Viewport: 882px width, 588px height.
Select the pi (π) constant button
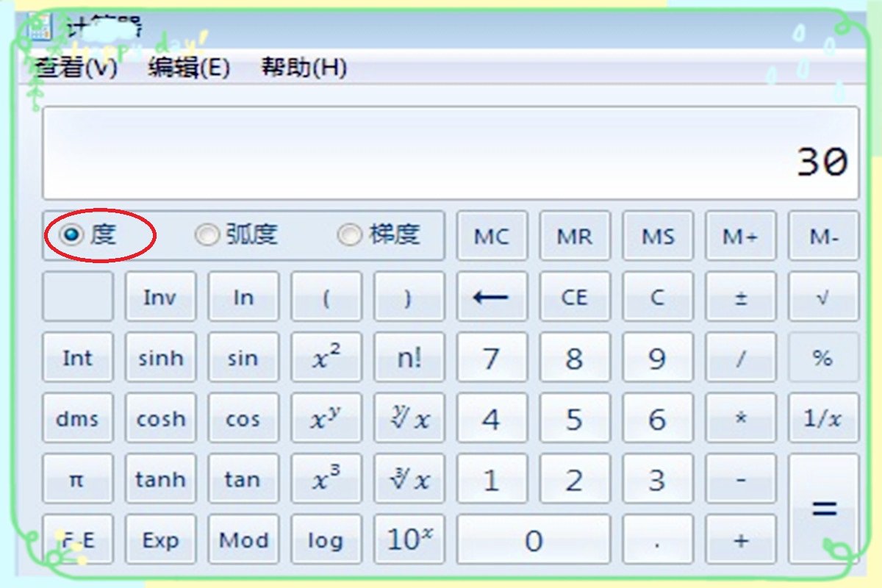click(77, 480)
